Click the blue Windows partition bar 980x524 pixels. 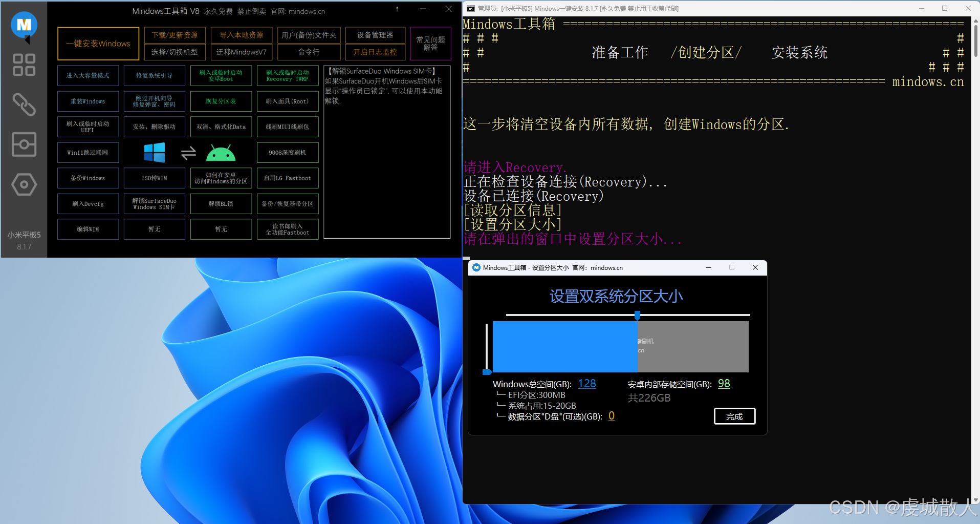(565, 346)
